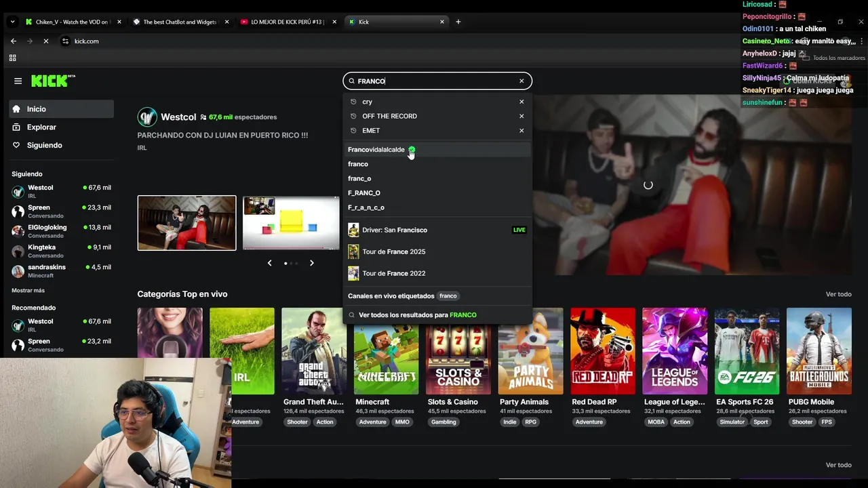Viewport: 868px width, 488px height.
Task: Open browser tab search dropdown
Action: [12, 22]
